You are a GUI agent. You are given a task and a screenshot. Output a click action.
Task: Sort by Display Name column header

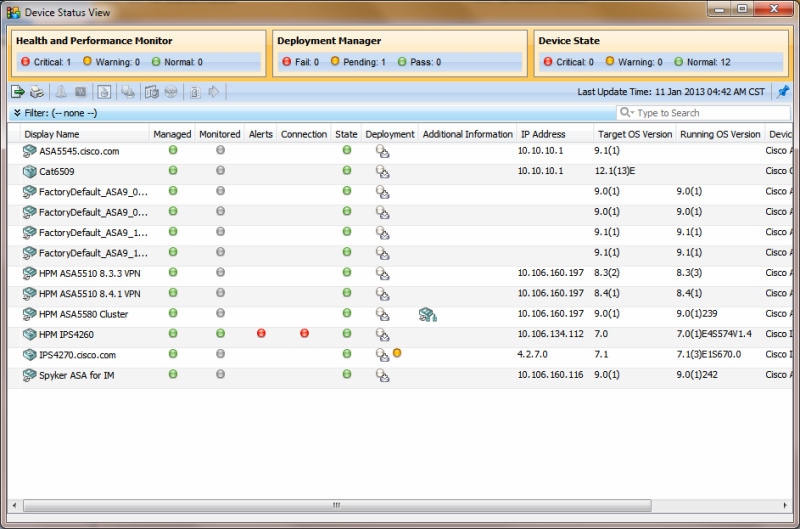click(x=52, y=134)
